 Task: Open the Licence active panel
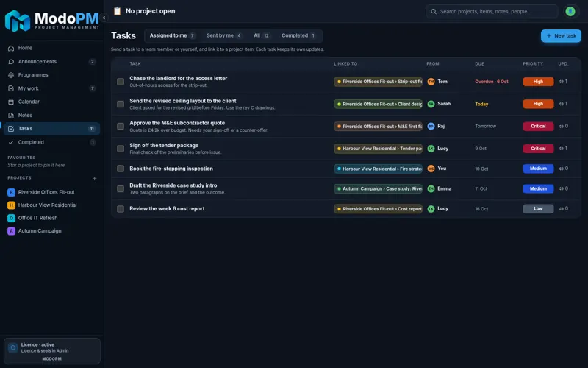point(51,351)
